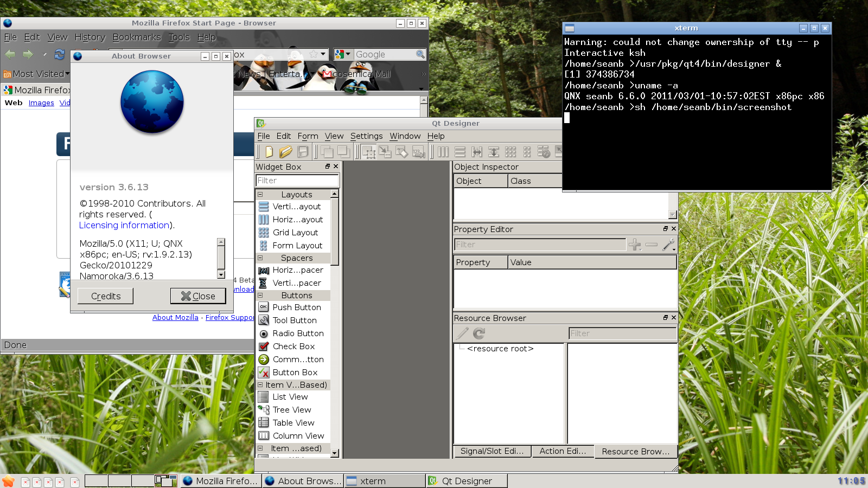
Task: Select the Radio Button widget
Action: pos(298,333)
